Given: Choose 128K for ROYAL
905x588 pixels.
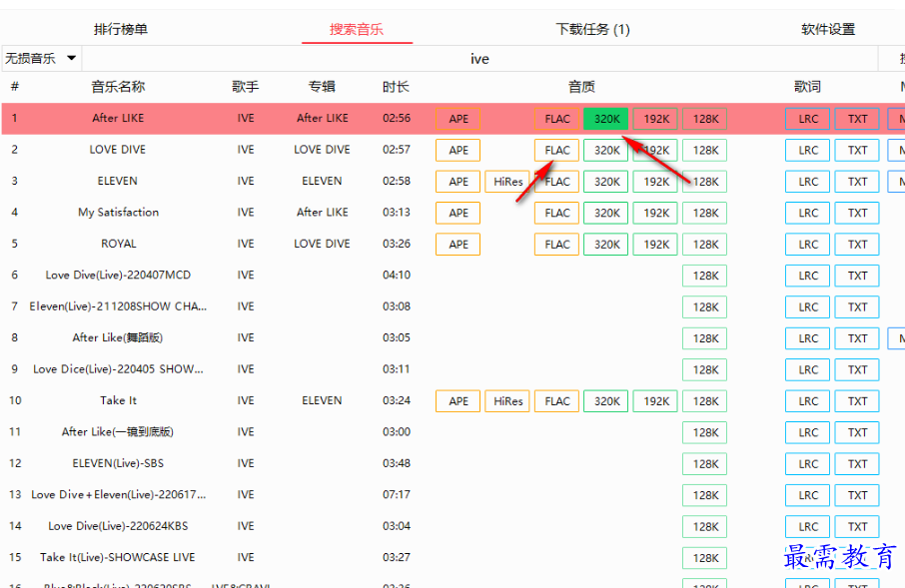Looking at the screenshot, I should tap(705, 245).
